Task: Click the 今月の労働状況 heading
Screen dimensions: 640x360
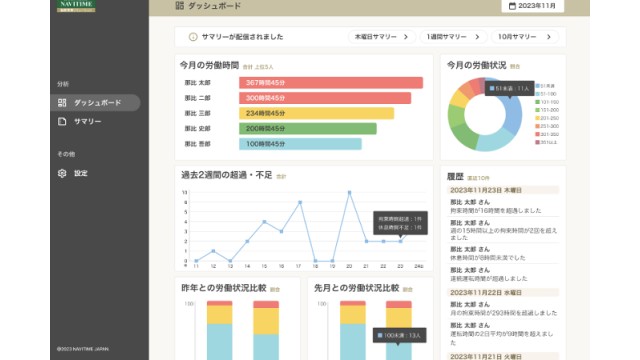Action: (476, 65)
